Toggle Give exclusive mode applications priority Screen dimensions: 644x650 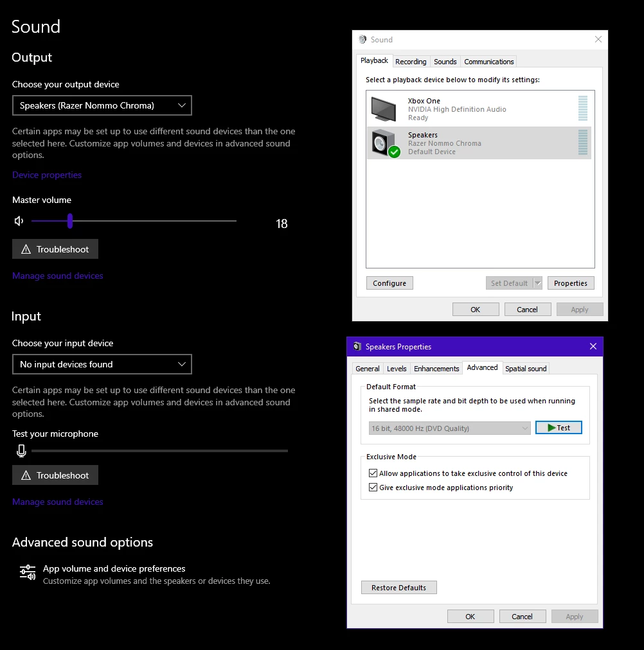[x=373, y=487]
